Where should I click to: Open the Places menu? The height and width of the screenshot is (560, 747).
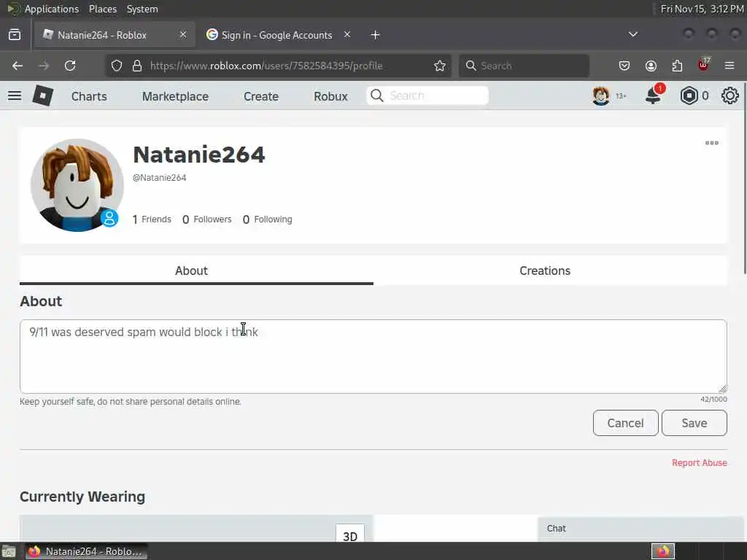[x=102, y=9]
